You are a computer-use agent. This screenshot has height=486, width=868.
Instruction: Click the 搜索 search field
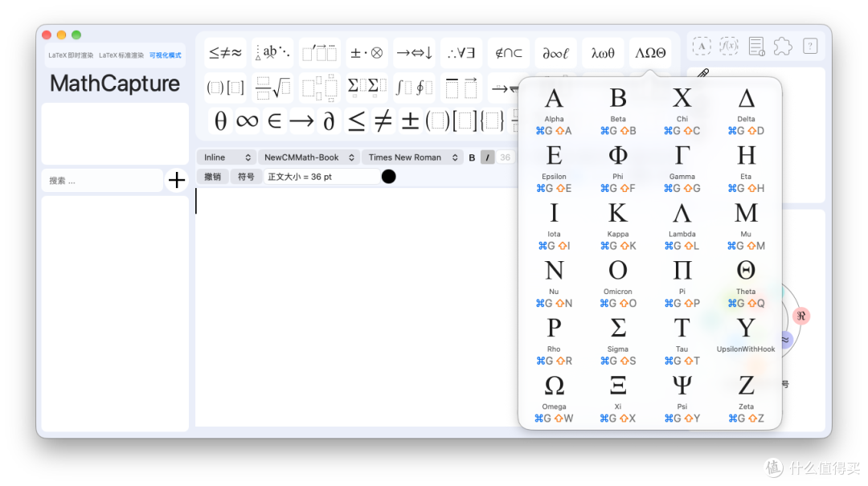point(102,181)
